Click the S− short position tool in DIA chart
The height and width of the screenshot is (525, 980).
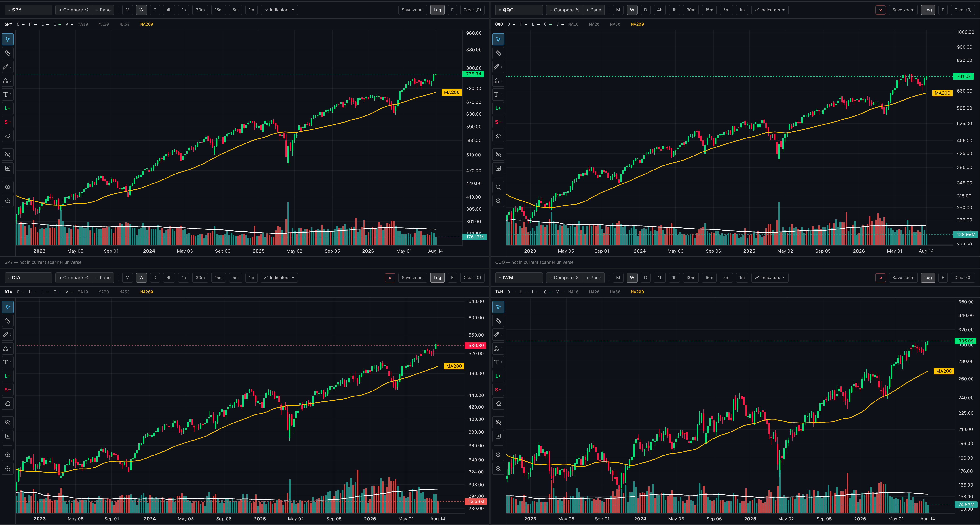8,390
